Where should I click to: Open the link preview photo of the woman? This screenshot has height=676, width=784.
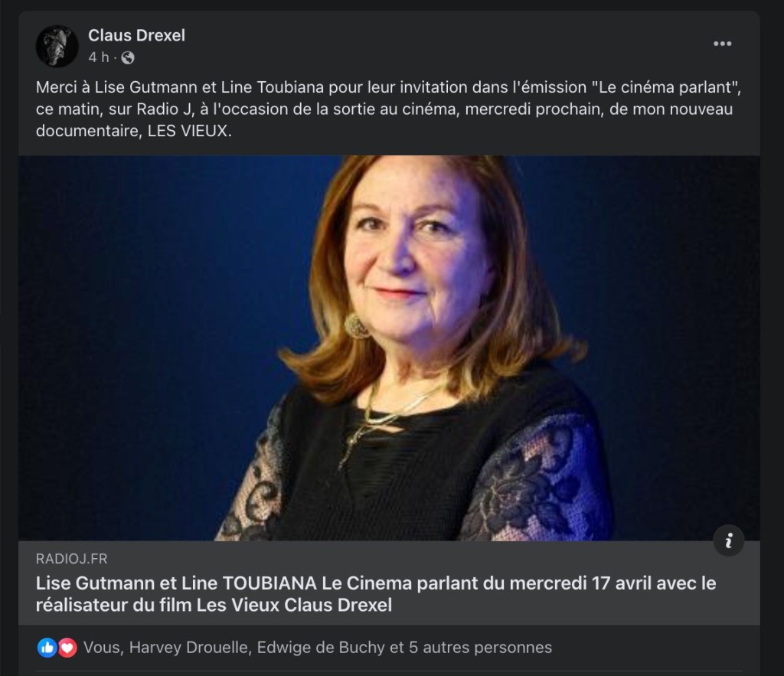click(389, 348)
